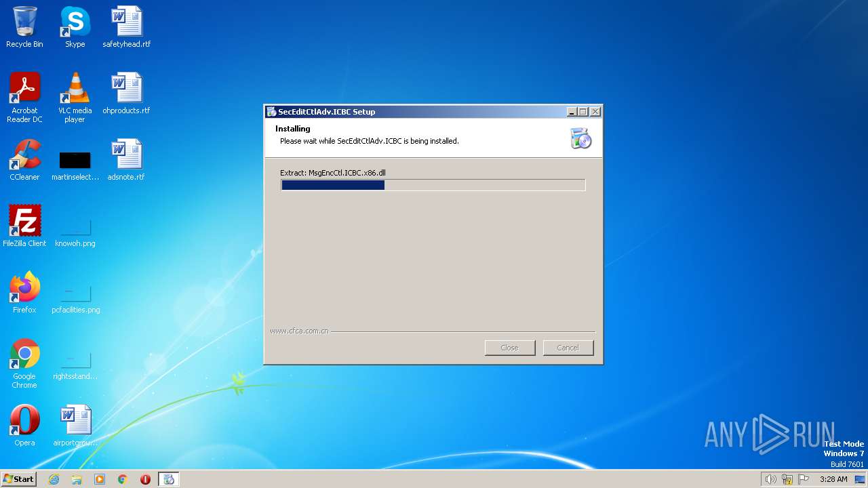Open ohproducts.rtf document icon
Viewport: 868px width, 488px height.
126,93
